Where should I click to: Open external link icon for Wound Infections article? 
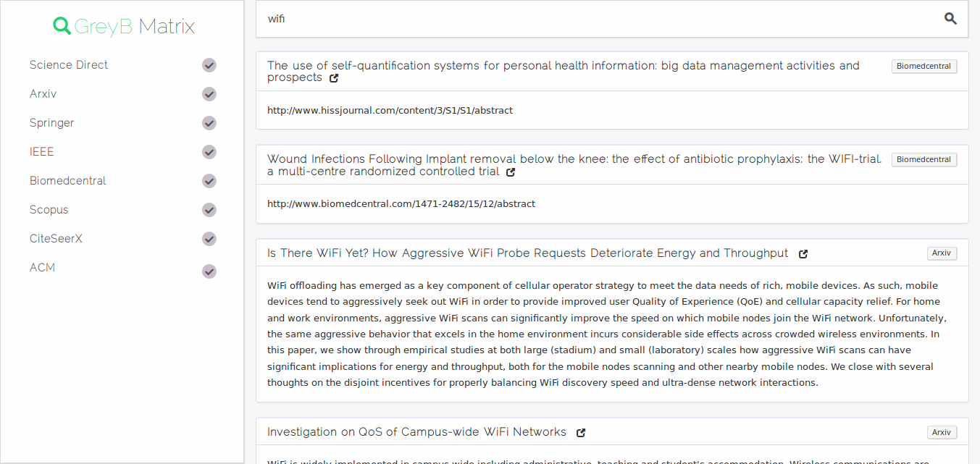511,172
